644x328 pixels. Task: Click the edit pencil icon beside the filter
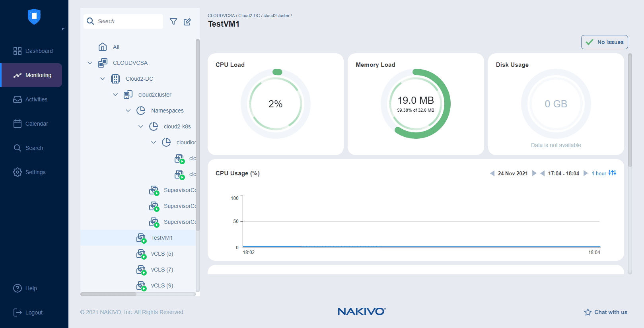(187, 21)
